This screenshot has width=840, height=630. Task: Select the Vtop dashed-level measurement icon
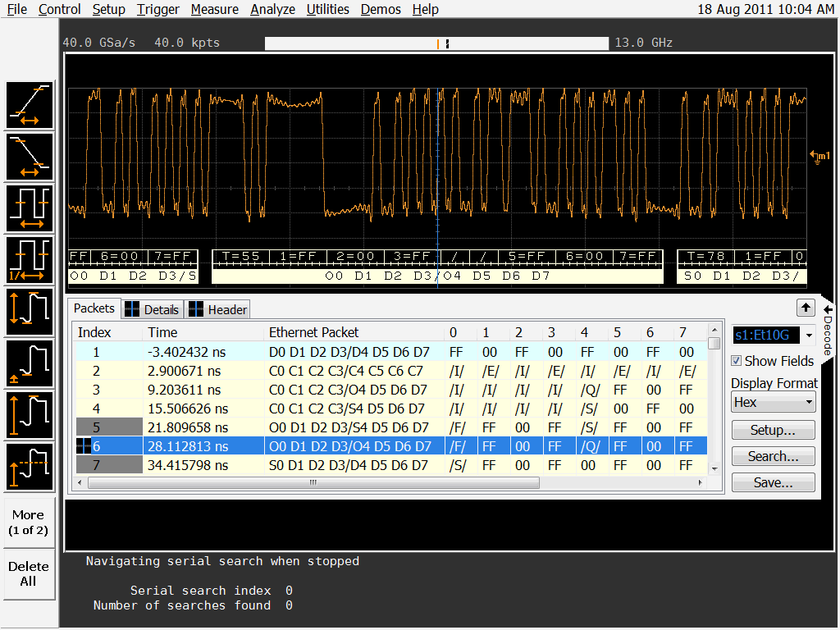30,467
